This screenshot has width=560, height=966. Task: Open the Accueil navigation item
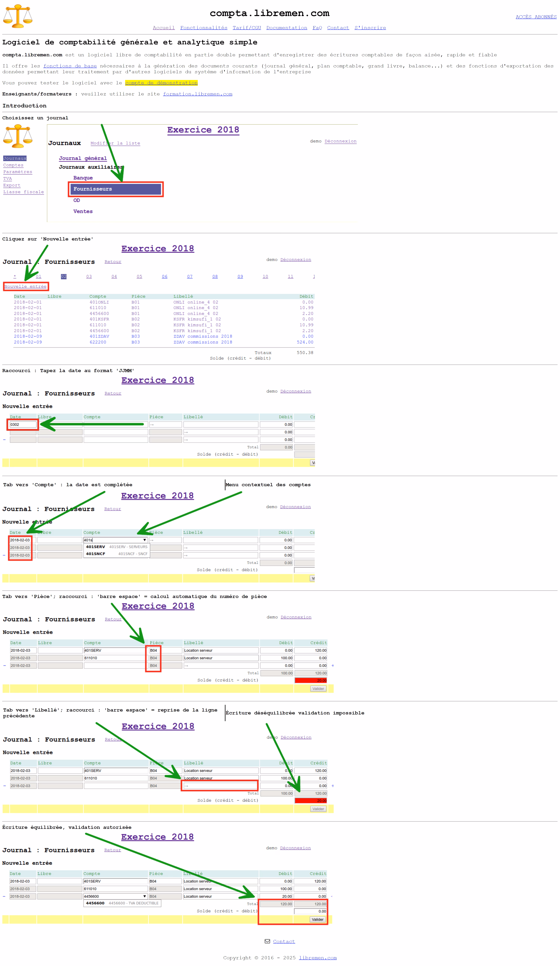pyautogui.click(x=164, y=28)
